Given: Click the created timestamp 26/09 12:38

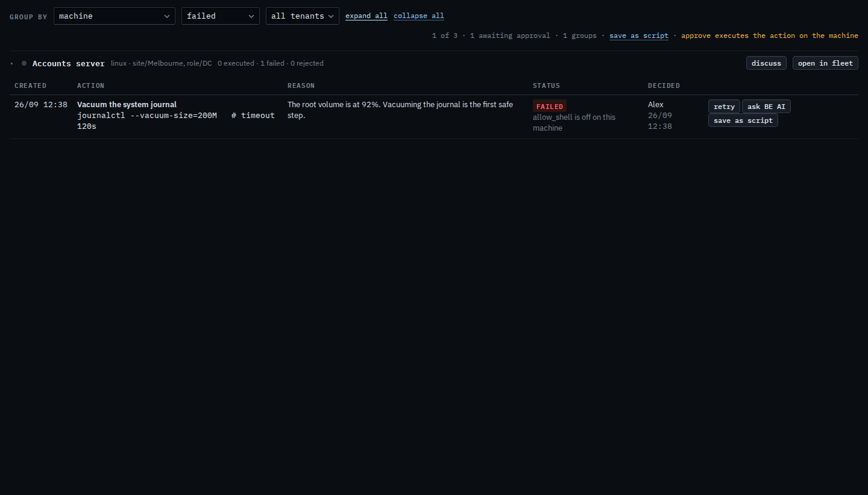Looking at the screenshot, I should coord(41,105).
